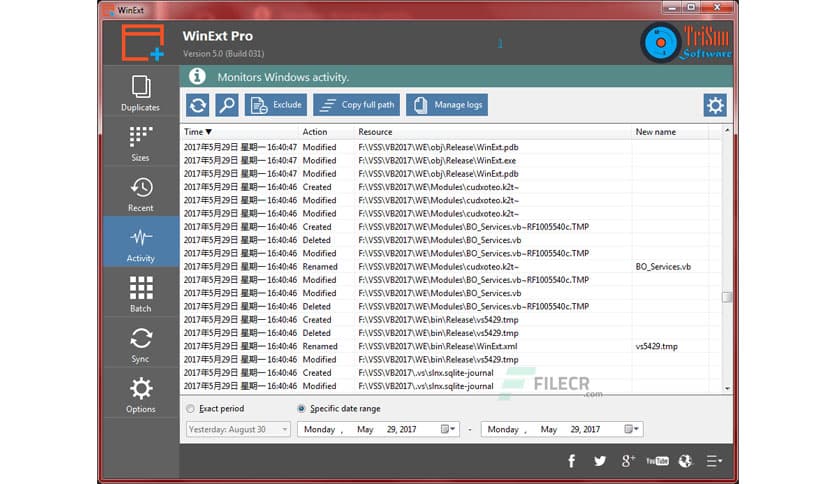The width and height of the screenshot is (836, 484).
Task: Open the Facebook link icon
Action: pos(572,461)
